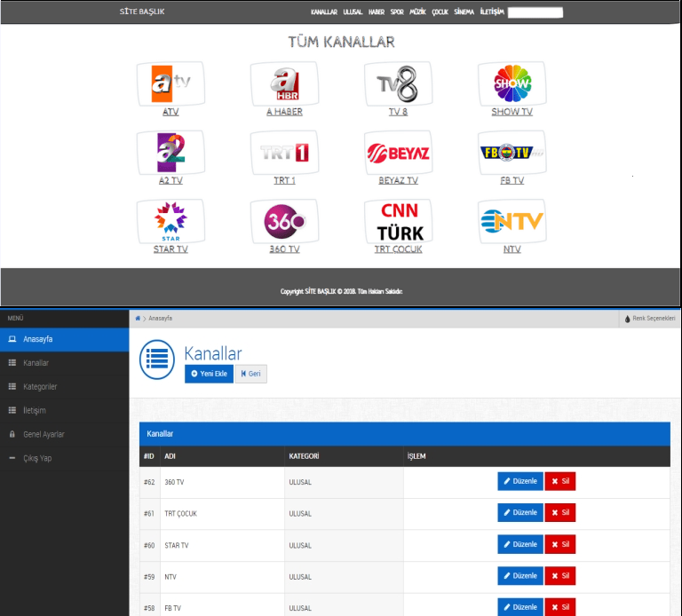Open the ÇOCUK nav item
The width and height of the screenshot is (682, 616).
click(440, 12)
